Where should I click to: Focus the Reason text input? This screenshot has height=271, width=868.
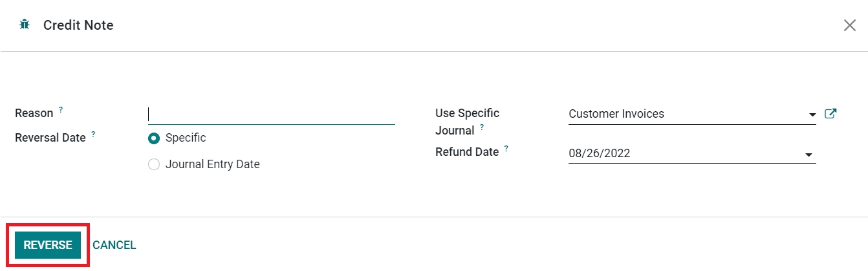point(272,114)
